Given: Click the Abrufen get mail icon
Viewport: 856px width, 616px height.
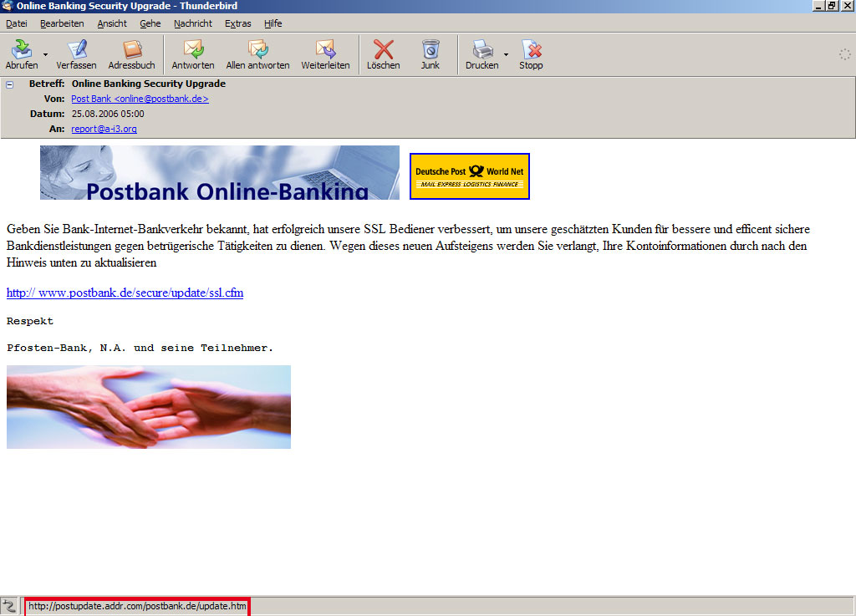Looking at the screenshot, I should pos(22,49).
